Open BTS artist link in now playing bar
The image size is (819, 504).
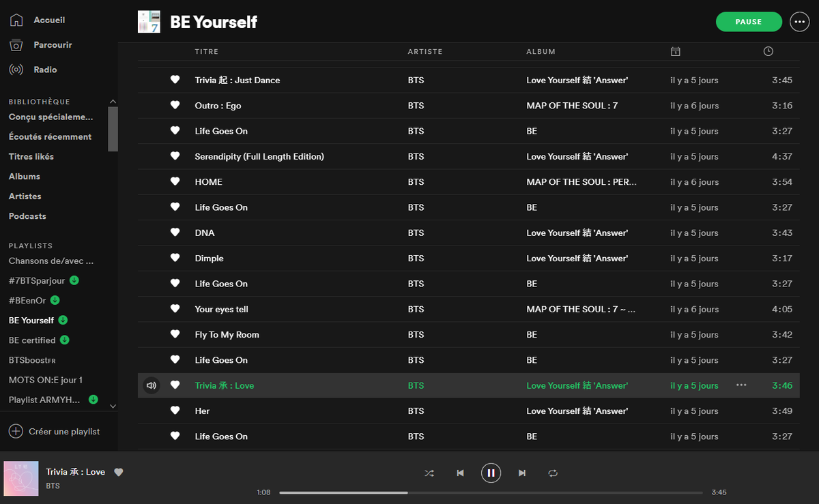(53, 486)
